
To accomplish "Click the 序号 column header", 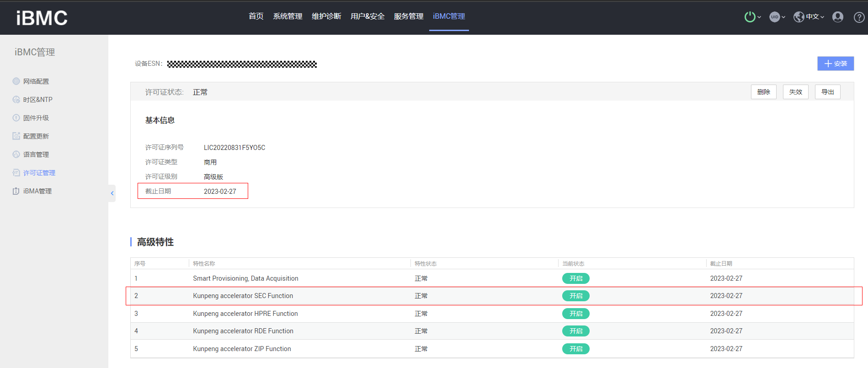I will point(140,264).
